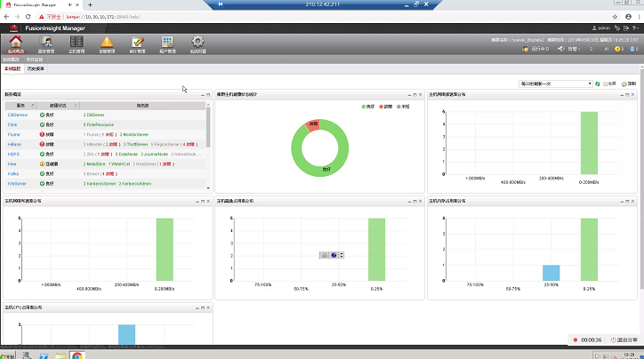Click the red fault segment of donut chart

click(313, 124)
